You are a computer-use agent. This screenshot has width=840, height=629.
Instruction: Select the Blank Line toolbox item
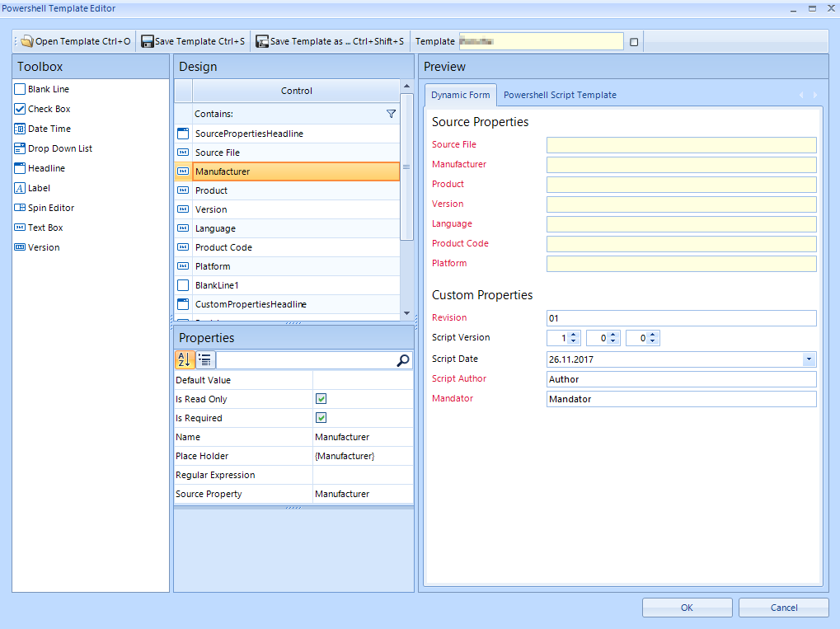[x=42, y=89]
